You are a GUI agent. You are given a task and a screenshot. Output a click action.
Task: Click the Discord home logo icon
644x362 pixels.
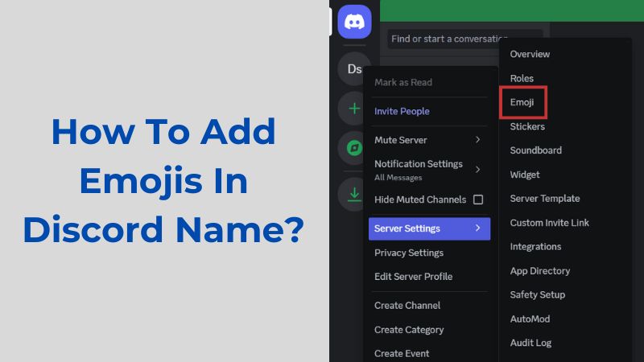pyautogui.click(x=354, y=22)
